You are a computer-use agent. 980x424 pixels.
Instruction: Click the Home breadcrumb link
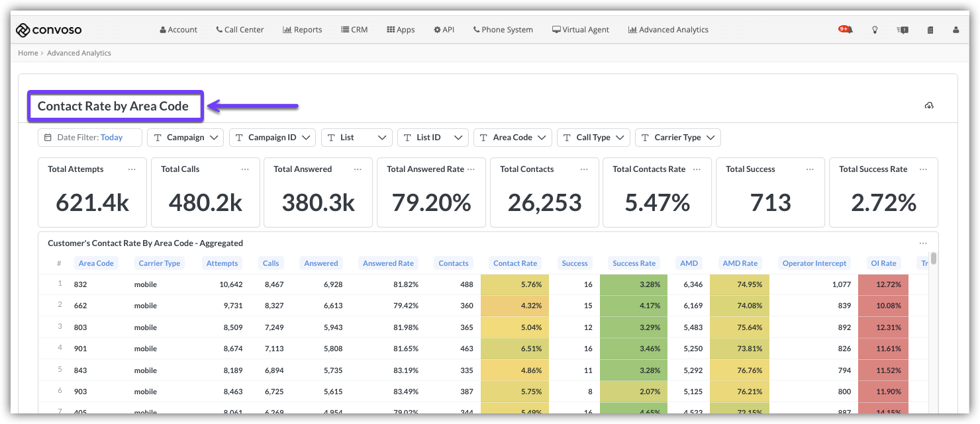point(28,53)
